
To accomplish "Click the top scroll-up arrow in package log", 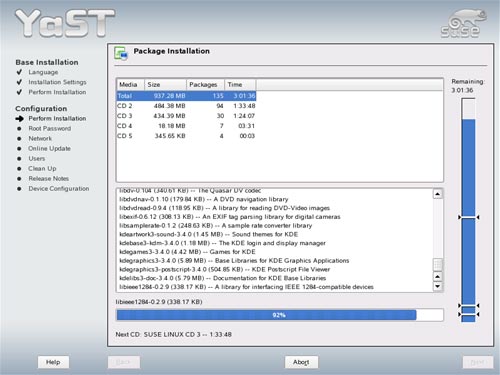I will click(438, 194).
